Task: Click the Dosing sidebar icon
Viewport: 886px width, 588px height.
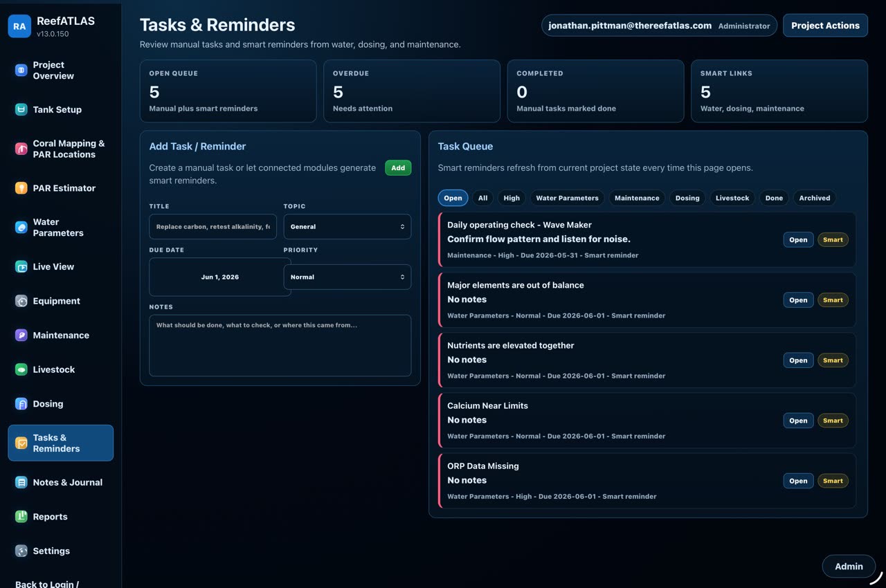Action: 21,404
